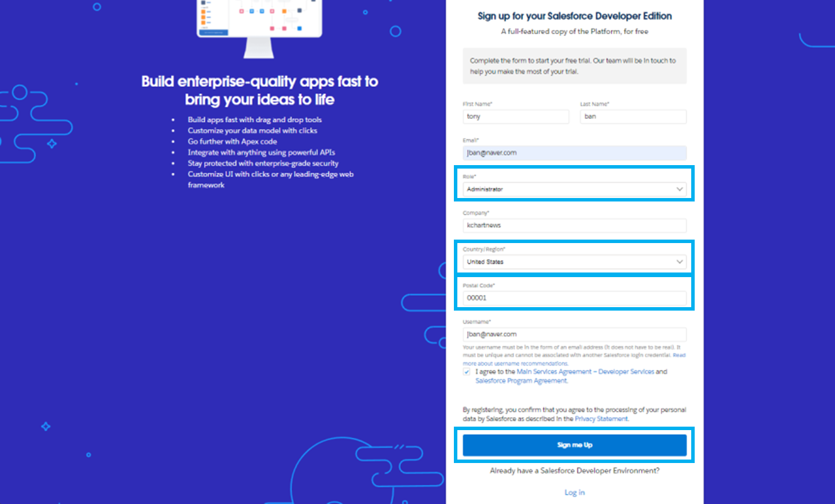Image resolution: width=835 pixels, height=504 pixels.
Task: Focus the Email field containing jban@naver.com
Action: (575, 153)
